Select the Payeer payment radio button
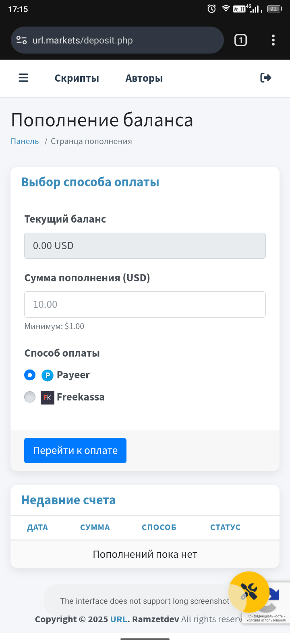Screen dimensions: 290x644 point(30,375)
